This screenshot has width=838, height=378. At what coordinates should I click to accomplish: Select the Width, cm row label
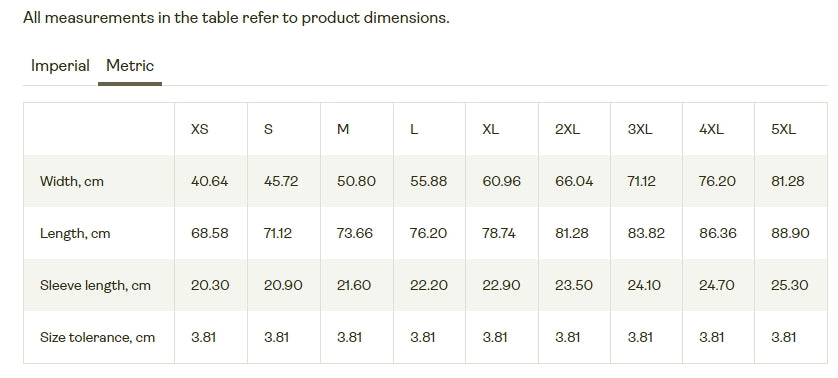click(x=72, y=182)
